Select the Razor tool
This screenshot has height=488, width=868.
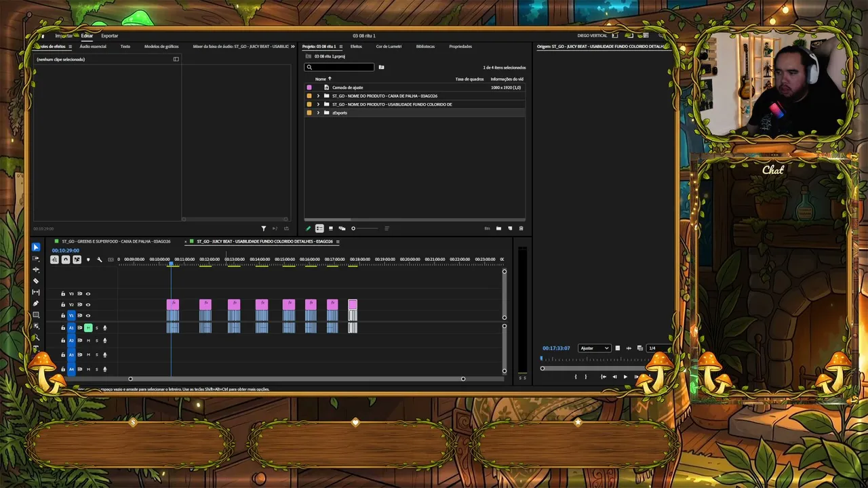pyautogui.click(x=36, y=281)
